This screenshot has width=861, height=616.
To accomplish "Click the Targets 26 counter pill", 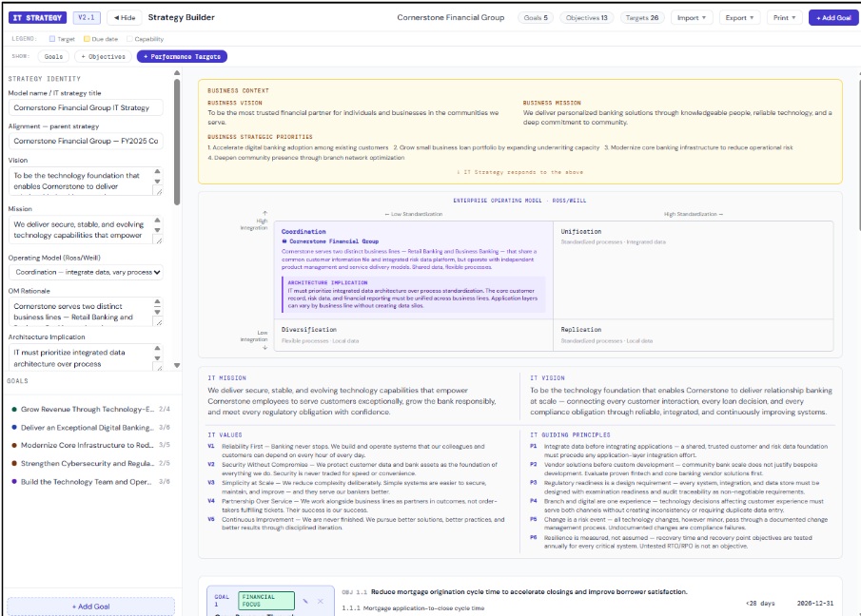I will (x=642, y=17).
